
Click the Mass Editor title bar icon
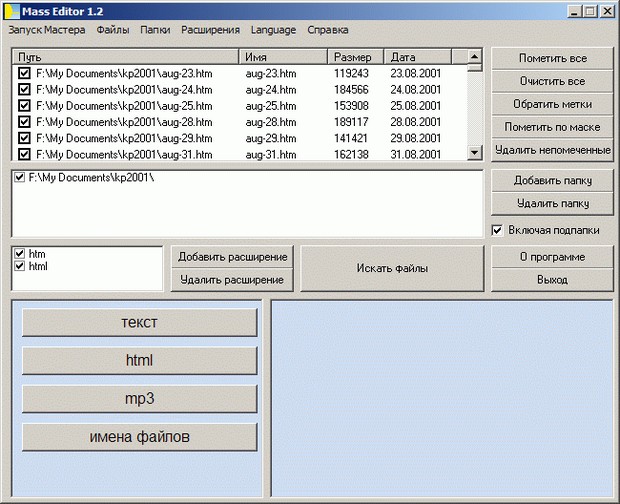tap(13, 11)
